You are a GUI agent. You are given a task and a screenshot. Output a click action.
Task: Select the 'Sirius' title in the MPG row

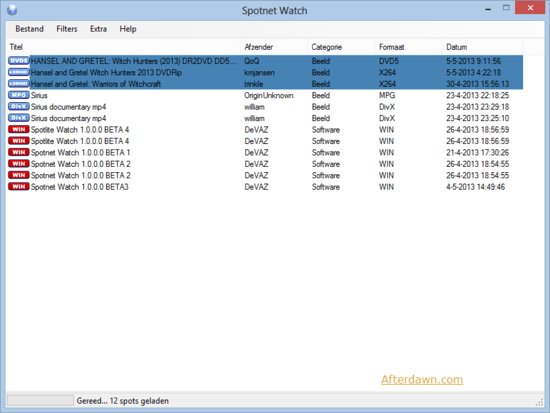tap(39, 95)
